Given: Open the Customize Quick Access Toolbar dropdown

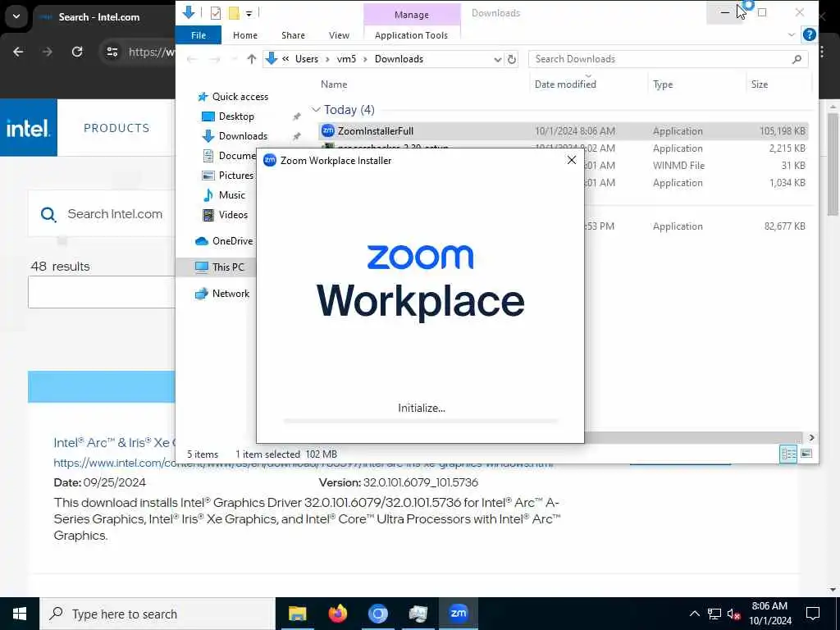Looking at the screenshot, I should (x=249, y=13).
